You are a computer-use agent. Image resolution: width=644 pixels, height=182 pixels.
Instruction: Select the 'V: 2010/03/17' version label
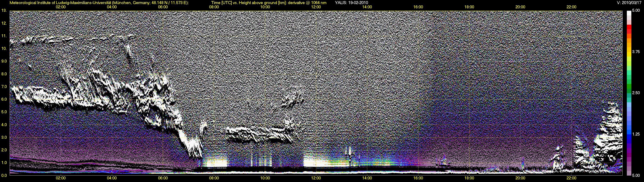pyautogui.click(x=629, y=3)
